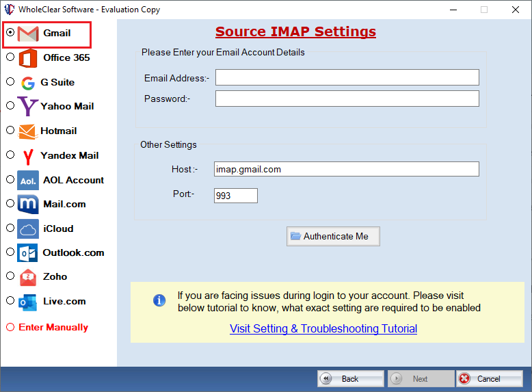Click the Yandex Mail red Y icon
Image resolution: width=532 pixels, height=392 pixels.
pos(28,157)
